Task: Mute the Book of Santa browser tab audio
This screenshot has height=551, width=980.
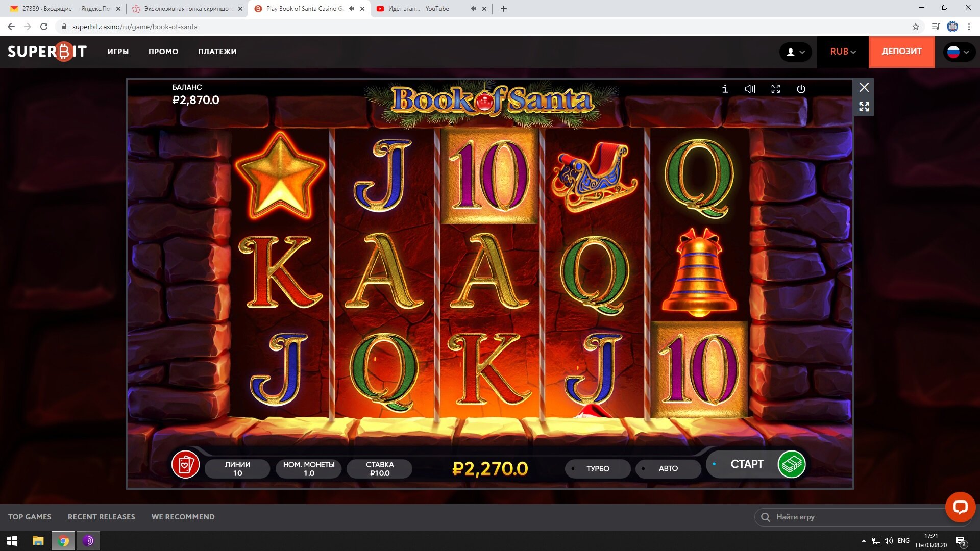Action: click(352, 9)
